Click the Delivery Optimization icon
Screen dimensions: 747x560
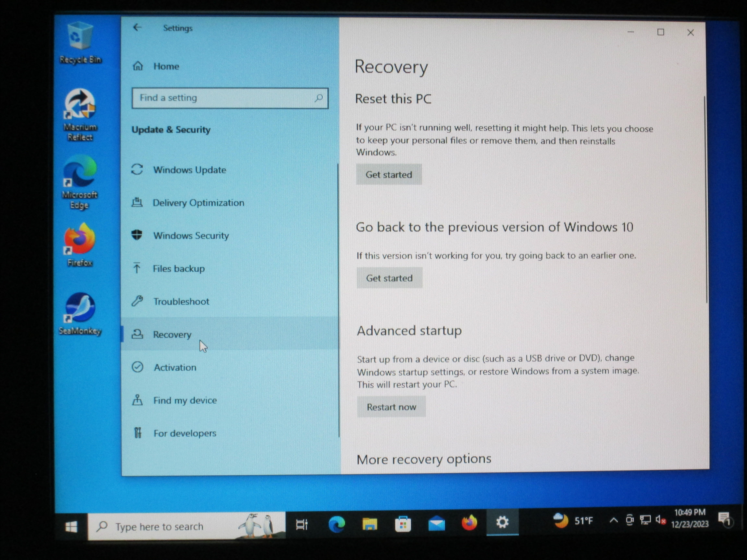[x=137, y=202]
